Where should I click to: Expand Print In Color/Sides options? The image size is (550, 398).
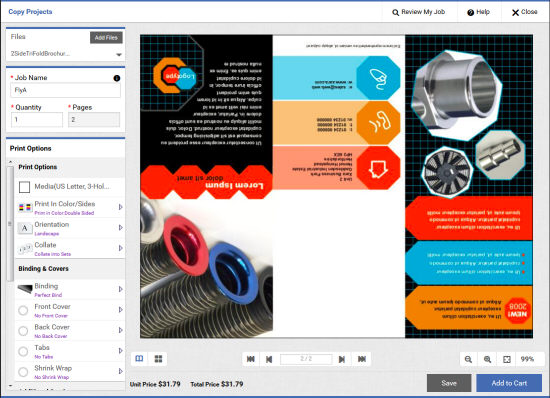(x=120, y=207)
